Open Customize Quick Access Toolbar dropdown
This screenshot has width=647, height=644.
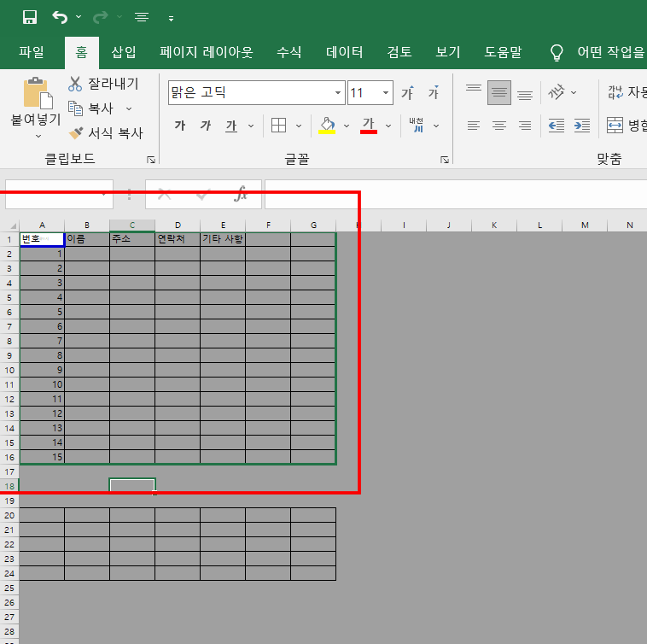click(x=171, y=18)
